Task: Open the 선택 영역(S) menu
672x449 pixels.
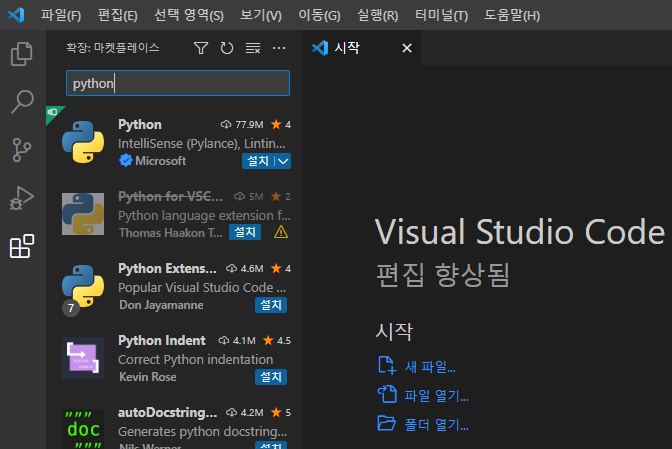Action: tap(189, 15)
